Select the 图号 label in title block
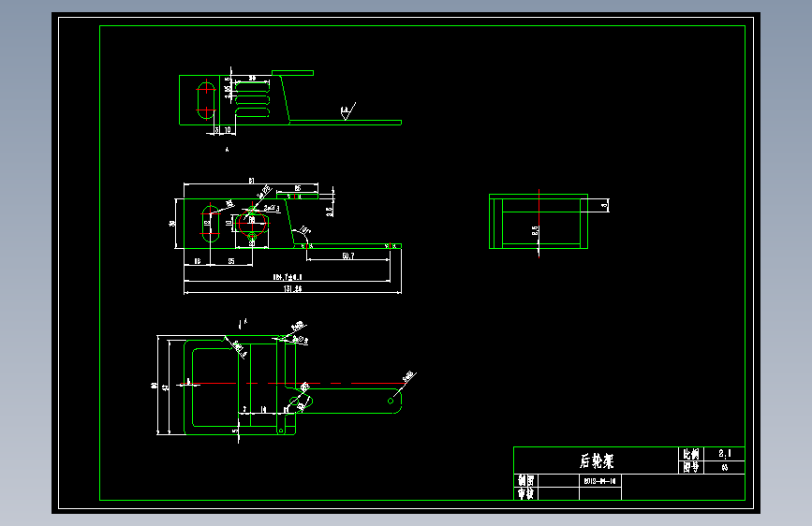The height and width of the screenshot is (526, 812). pyautogui.click(x=691, y=467)
